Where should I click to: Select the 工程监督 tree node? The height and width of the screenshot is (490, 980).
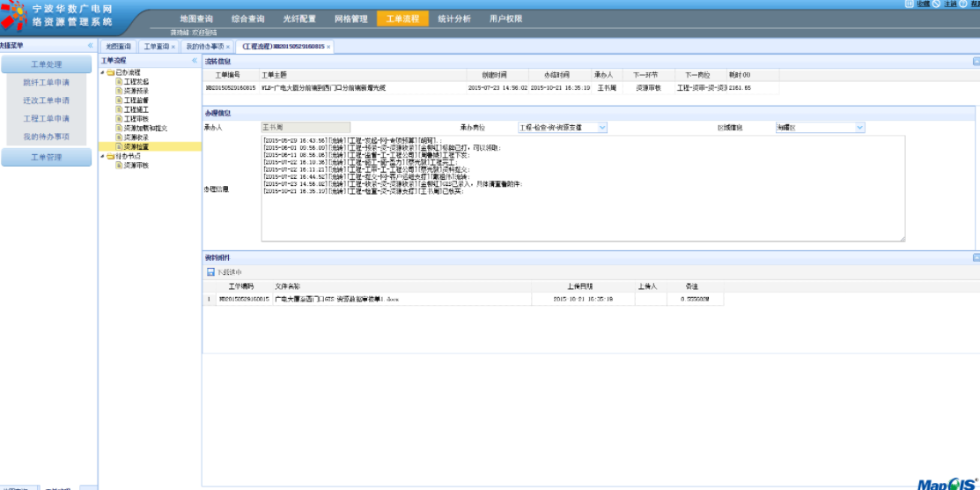pos(136,100)
